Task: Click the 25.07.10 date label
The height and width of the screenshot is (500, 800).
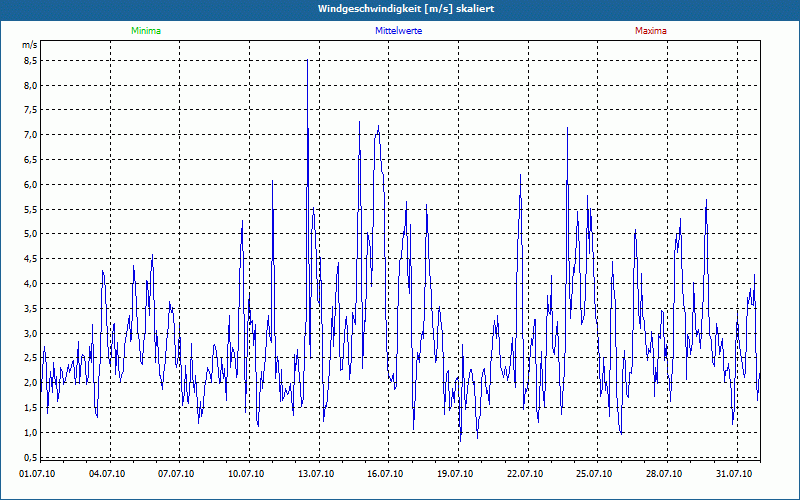Action: (594, 474)
